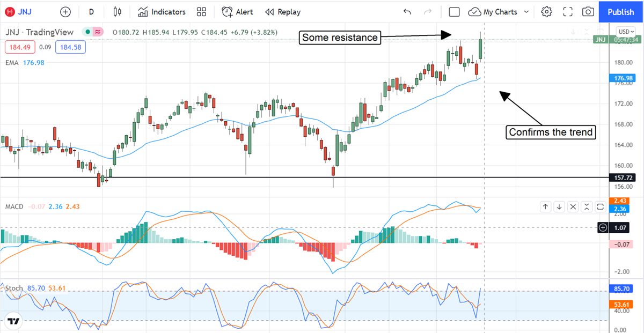Create an Alert

coord(237,12)
